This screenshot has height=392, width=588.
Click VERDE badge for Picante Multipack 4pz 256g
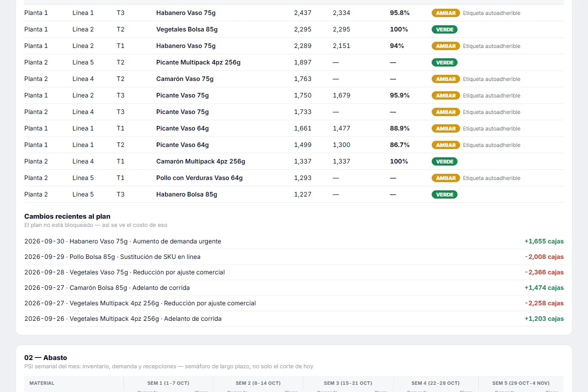click(445, 62)
